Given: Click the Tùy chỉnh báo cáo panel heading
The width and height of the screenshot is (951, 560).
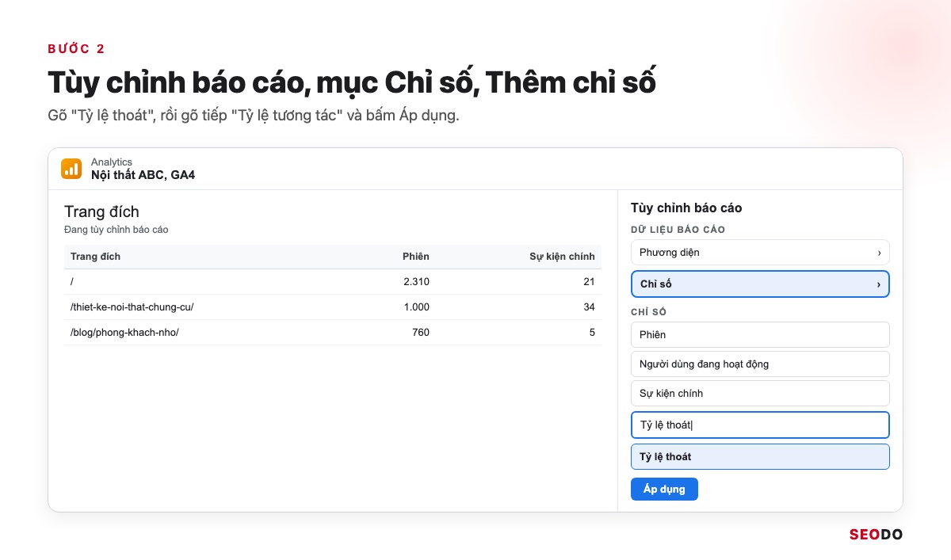Looking at the screenshot, I should (686, 208).
